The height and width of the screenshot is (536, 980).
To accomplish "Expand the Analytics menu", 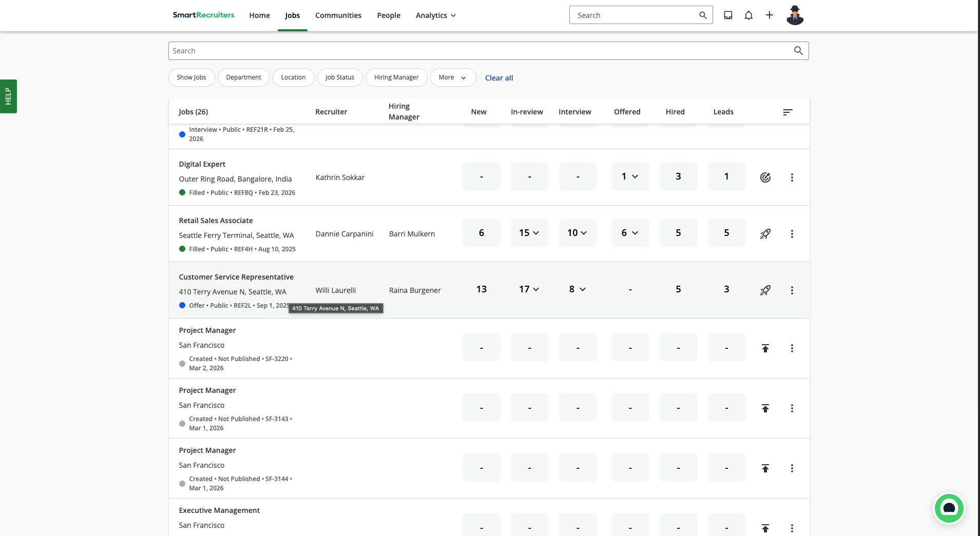I will 435,15.
